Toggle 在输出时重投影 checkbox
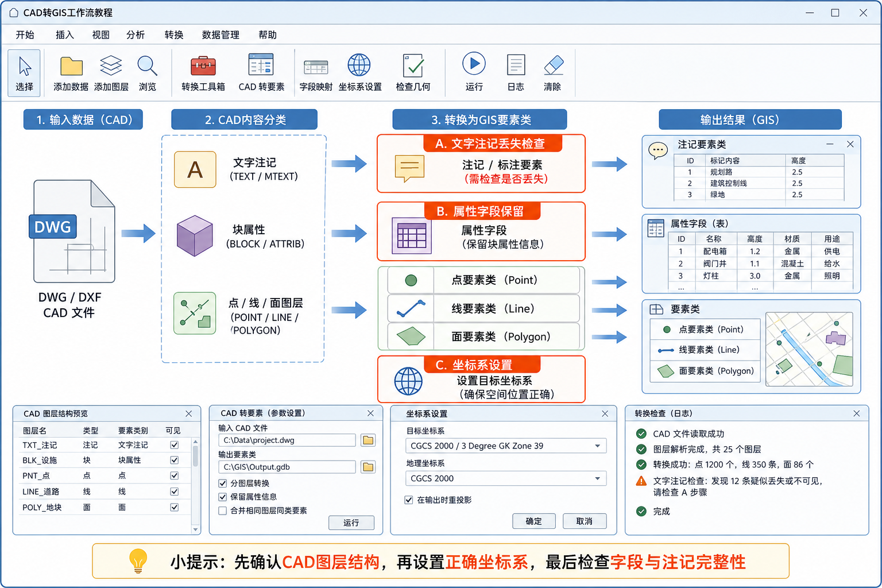This screenshot has height=588, width=882. [x=409, y=500]
